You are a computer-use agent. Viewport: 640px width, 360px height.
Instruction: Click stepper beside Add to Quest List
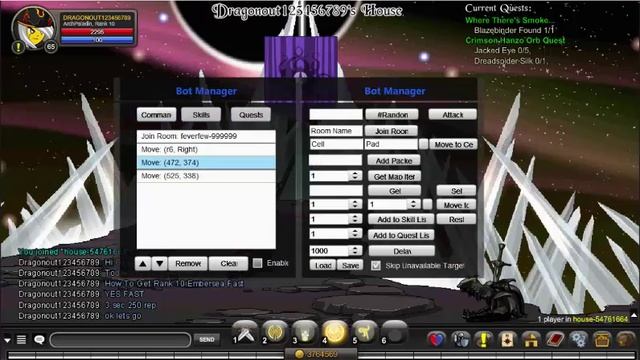tap(355, 233)
